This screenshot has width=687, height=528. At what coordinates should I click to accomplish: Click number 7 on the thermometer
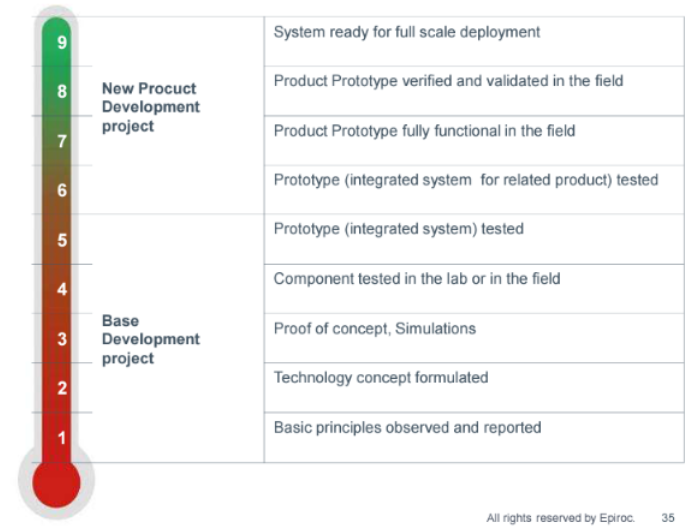point(62,141)
